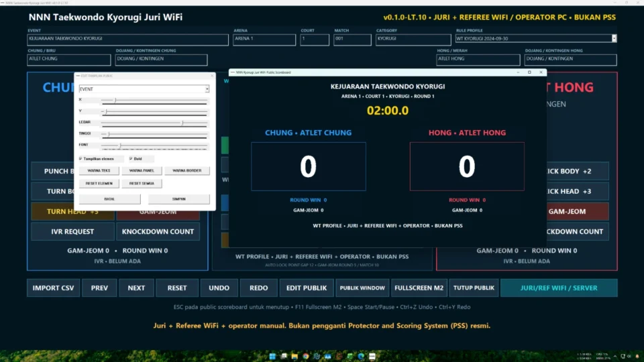
Task: Cancel edits with the BATAL button
Action: [x=109, y=199]
